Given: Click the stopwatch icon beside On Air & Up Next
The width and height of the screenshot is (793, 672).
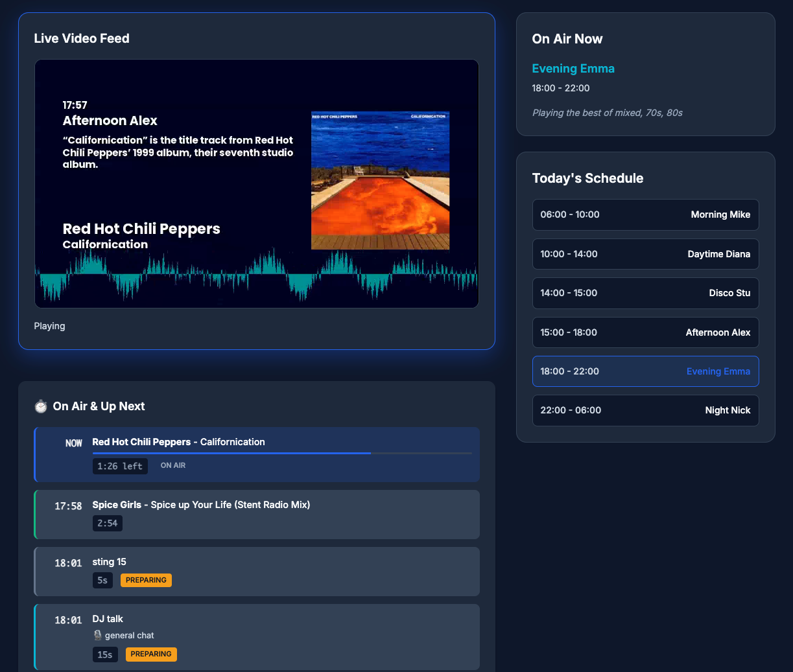Looking at the screenshot, I should pos(41,406).
